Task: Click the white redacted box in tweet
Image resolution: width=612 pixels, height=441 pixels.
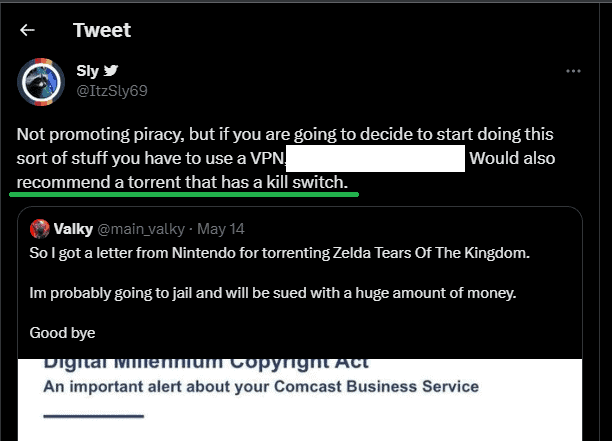Action: (377, 159)
